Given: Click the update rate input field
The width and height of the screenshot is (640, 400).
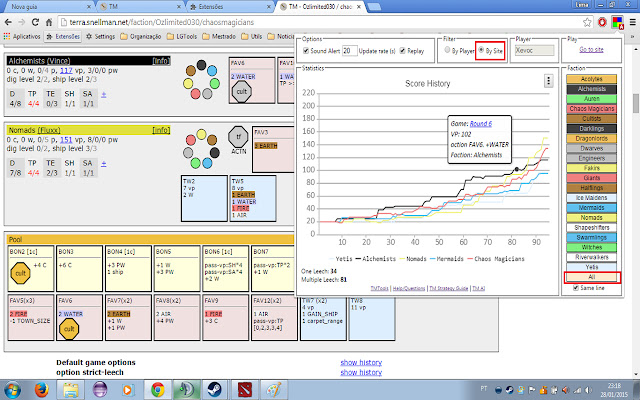Looking at the screenshot, I should [350, 51].
